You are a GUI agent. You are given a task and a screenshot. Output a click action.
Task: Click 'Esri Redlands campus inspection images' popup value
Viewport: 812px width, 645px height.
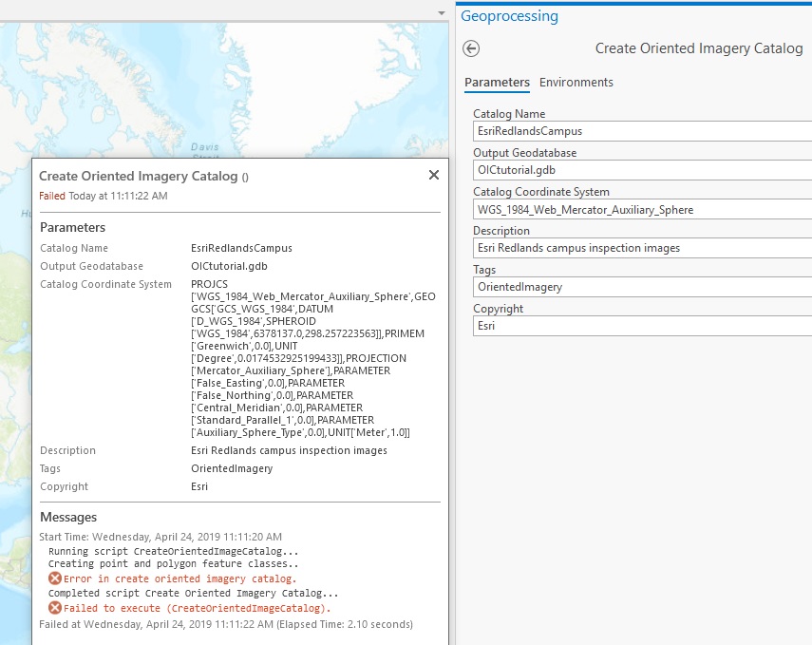[x=289, y=450]
